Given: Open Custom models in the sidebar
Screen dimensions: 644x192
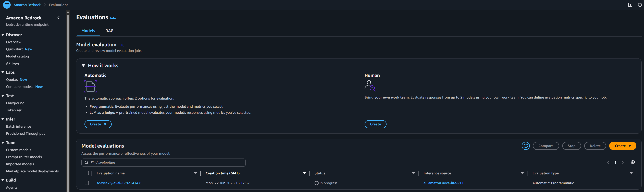Looking at the screenshot, I should 19,150.
